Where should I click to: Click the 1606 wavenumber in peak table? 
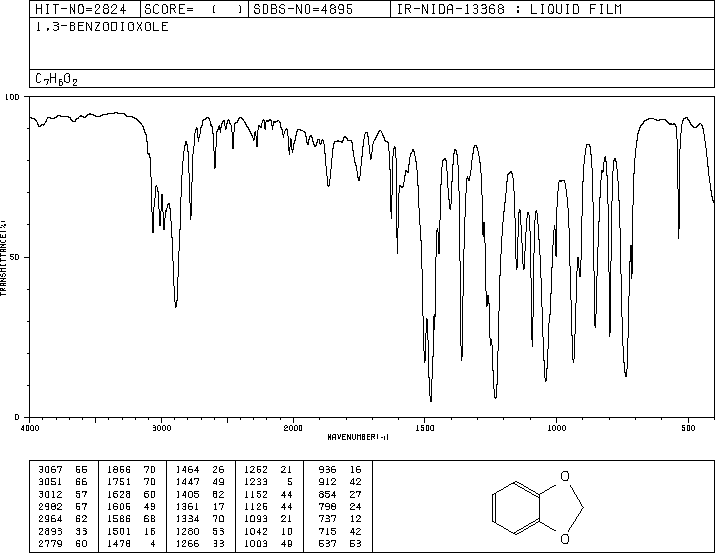tap(119, 506)
